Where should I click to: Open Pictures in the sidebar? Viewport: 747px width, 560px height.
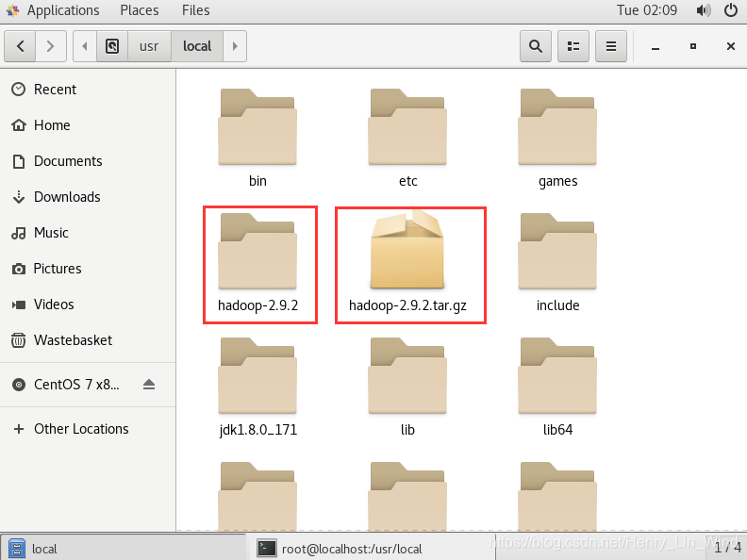pos(88,269)
